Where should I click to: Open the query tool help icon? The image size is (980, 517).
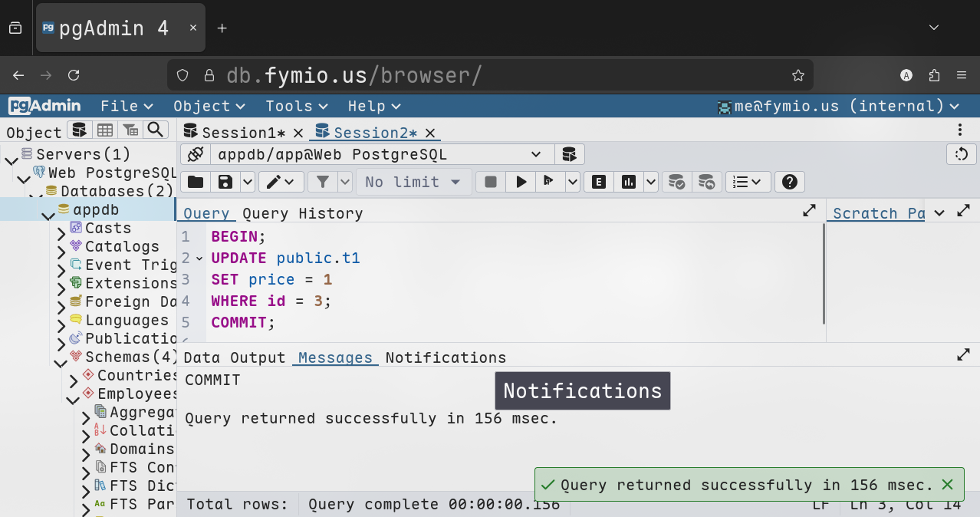789,182
